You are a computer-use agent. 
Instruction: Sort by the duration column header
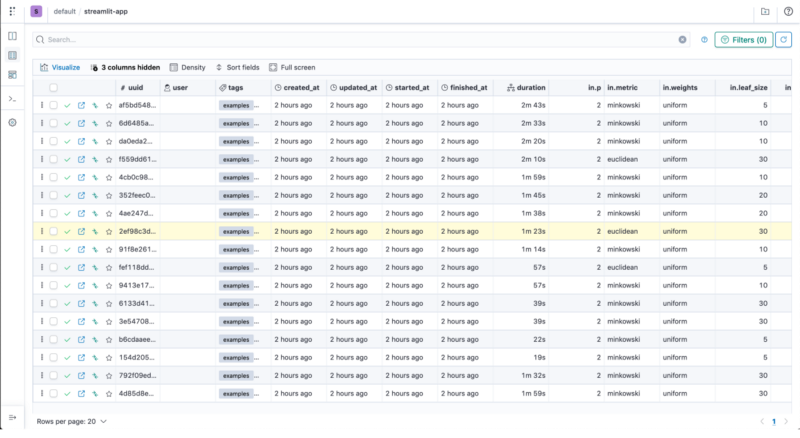point(526,88)
